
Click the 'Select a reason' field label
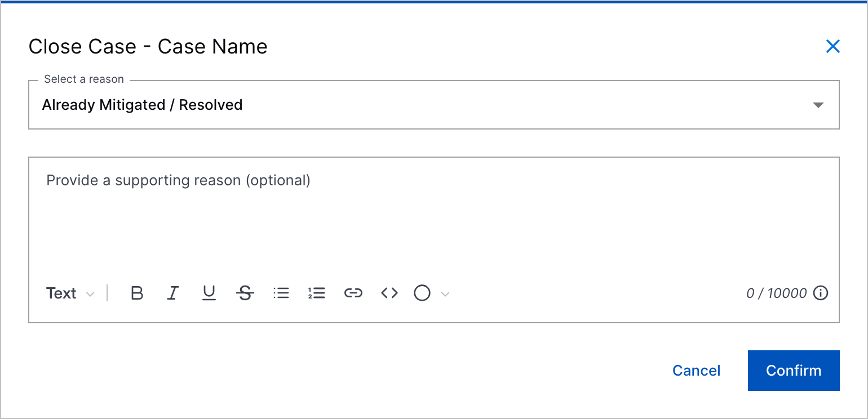tap(84, 79)
